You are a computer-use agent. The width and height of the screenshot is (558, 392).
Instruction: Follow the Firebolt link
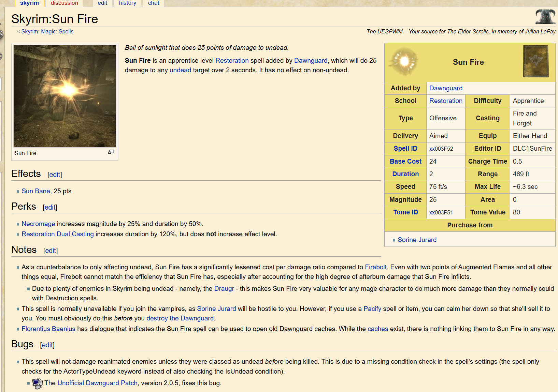(376, 267)
